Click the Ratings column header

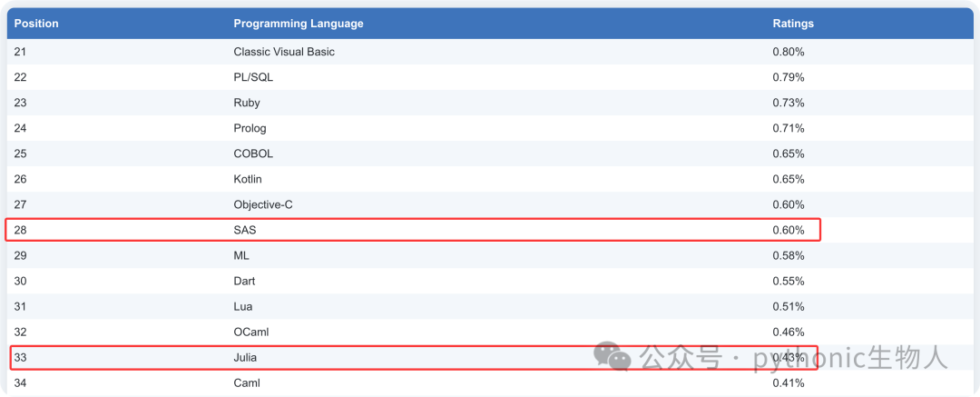click(793, 24)
